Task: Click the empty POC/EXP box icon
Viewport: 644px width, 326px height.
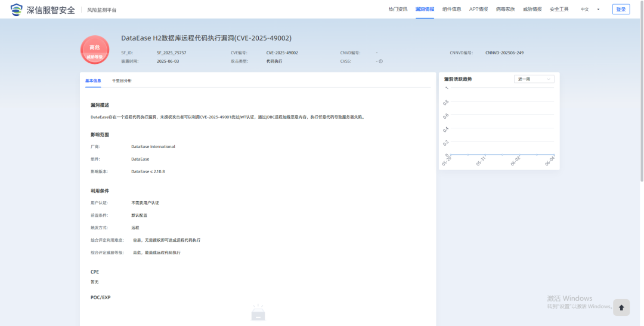Action: pyautogui.click(x=258, y=313)
